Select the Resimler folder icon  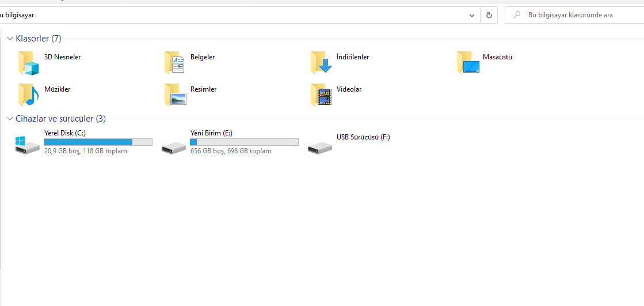pyautogui.click(x=174, y=95)
